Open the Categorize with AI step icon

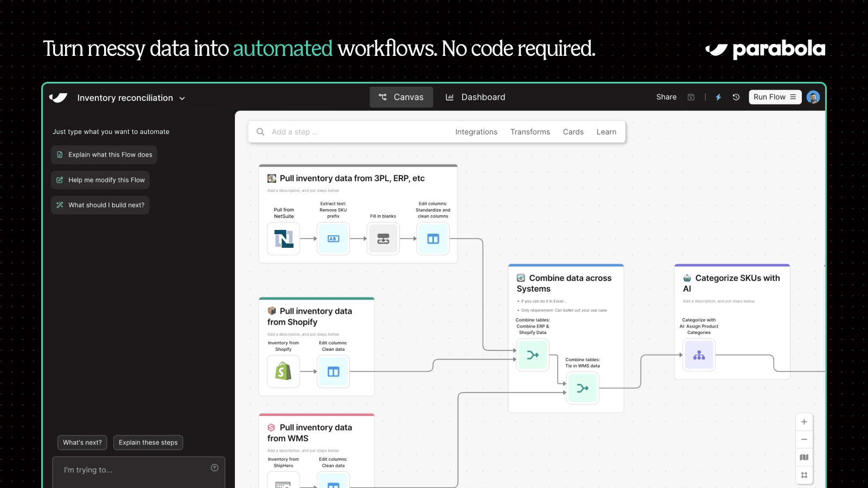click(x=699, y=355)
